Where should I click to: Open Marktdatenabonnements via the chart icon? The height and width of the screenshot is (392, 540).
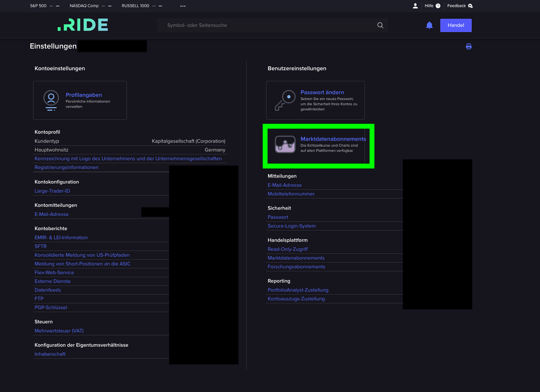(285, 145)
